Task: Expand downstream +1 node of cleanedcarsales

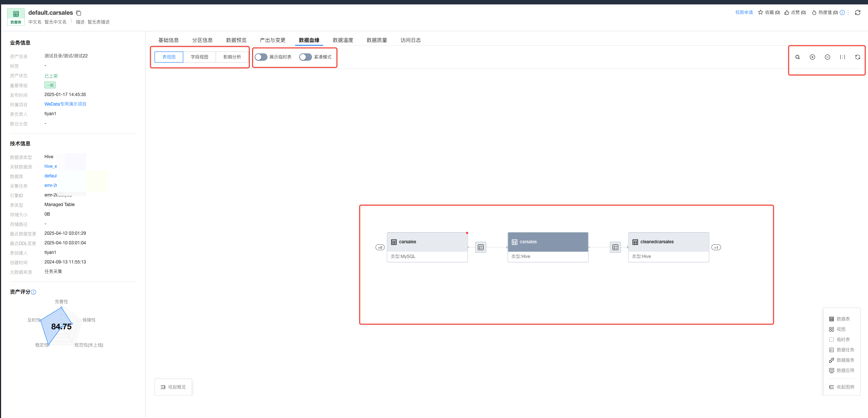Action: (x=716, y=247)
